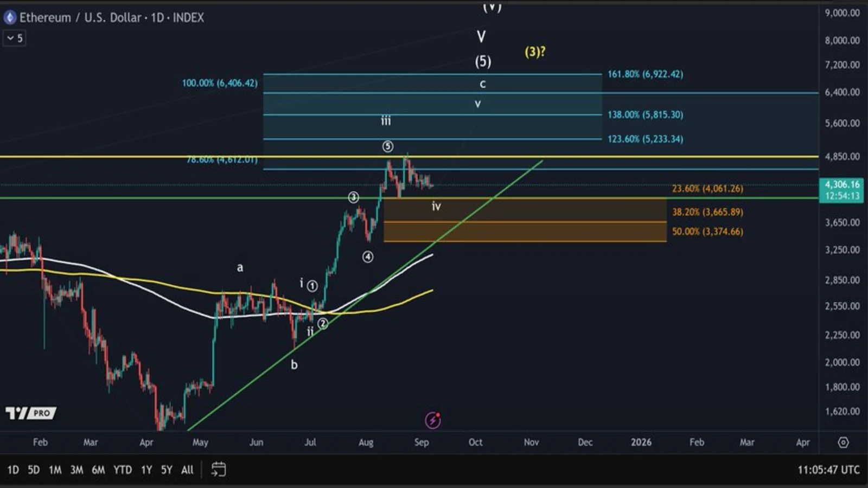This screenshot has width=868, height=488.
Task: Click the 7,200.00 price axis label
Action: point(842,65)
